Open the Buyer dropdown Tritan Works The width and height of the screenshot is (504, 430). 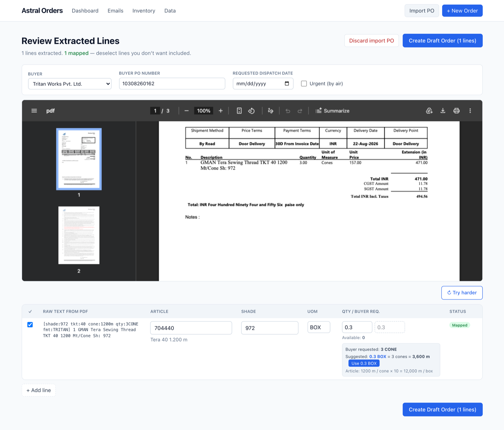pos(70,84)
